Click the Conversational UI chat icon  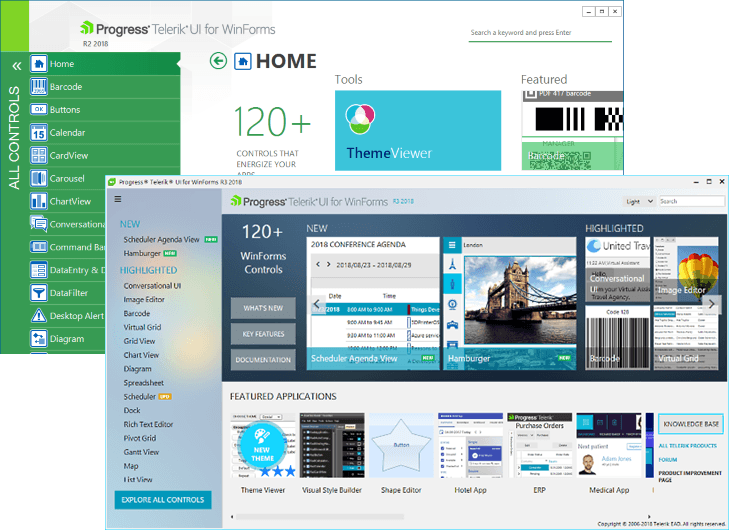(x=39, y=224)
